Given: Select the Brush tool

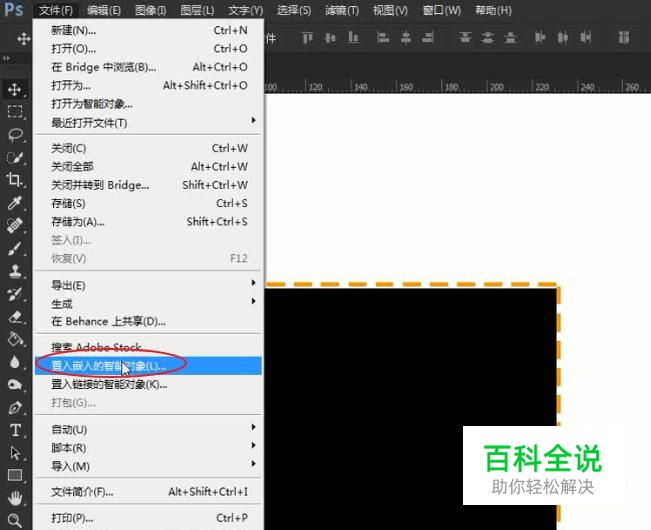Looking at the screenshot, I should point(15,248).
